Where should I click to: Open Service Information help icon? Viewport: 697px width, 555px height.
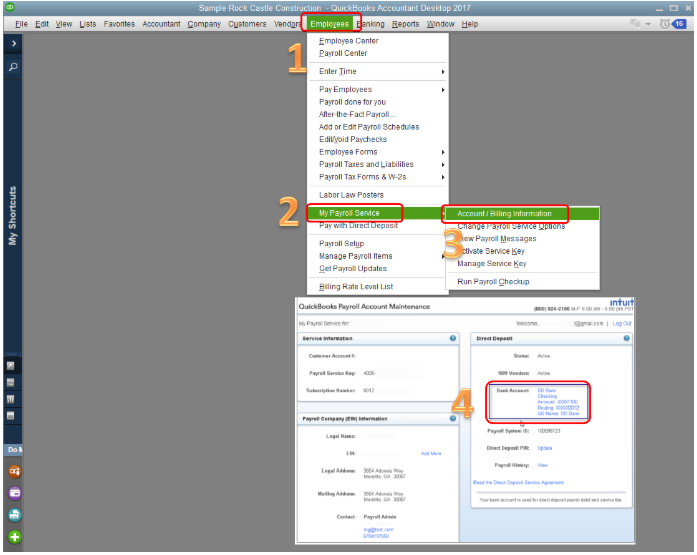click(453, 338)
